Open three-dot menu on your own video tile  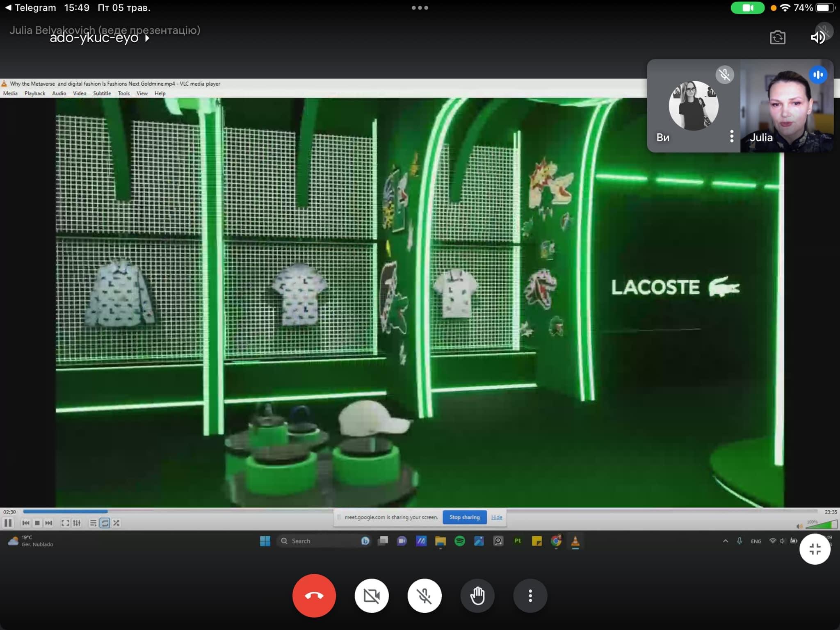coord(732,136)
